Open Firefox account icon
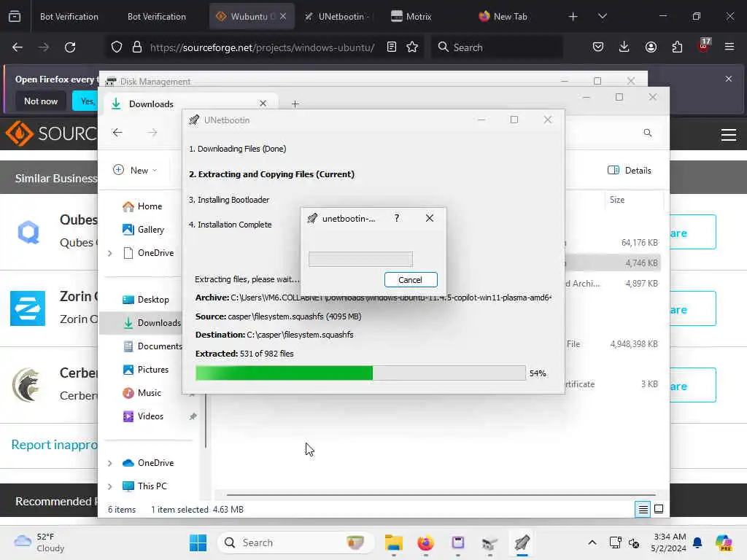This screenshot has height=560, width=747. tap(651, 47)
